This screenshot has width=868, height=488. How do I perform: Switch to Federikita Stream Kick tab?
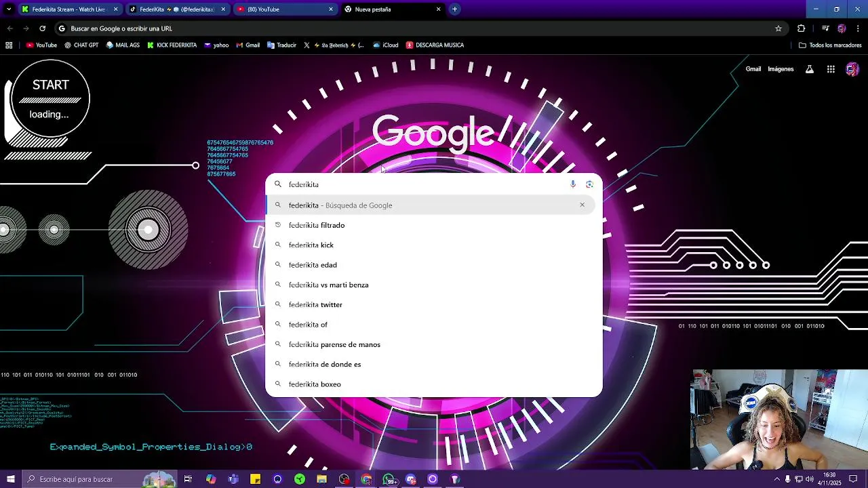70,9
